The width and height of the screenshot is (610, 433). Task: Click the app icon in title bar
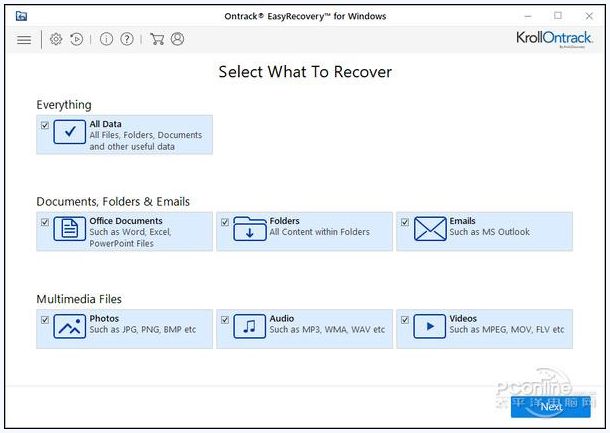pos(21,16)
